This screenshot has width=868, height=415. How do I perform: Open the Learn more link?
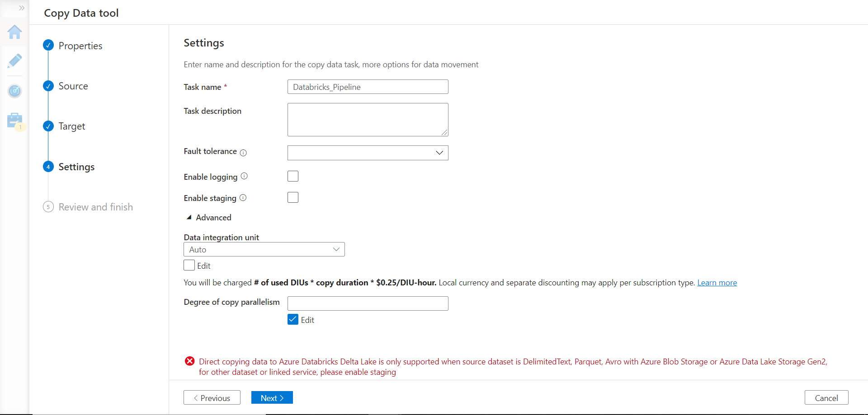pos(717,283)
